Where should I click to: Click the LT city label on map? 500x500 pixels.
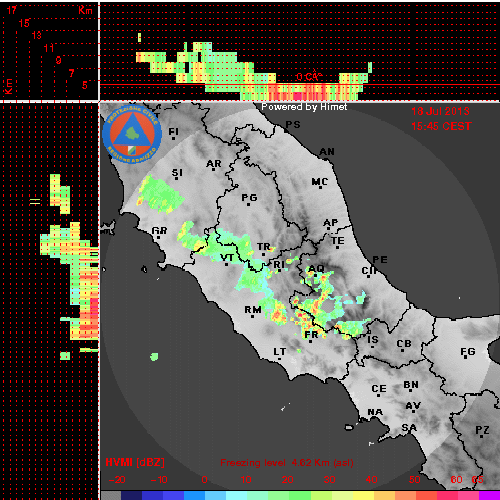click(x=280, y=352)
